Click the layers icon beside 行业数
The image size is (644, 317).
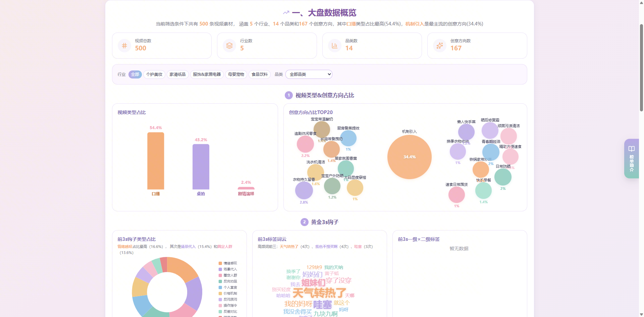[229, 46]
